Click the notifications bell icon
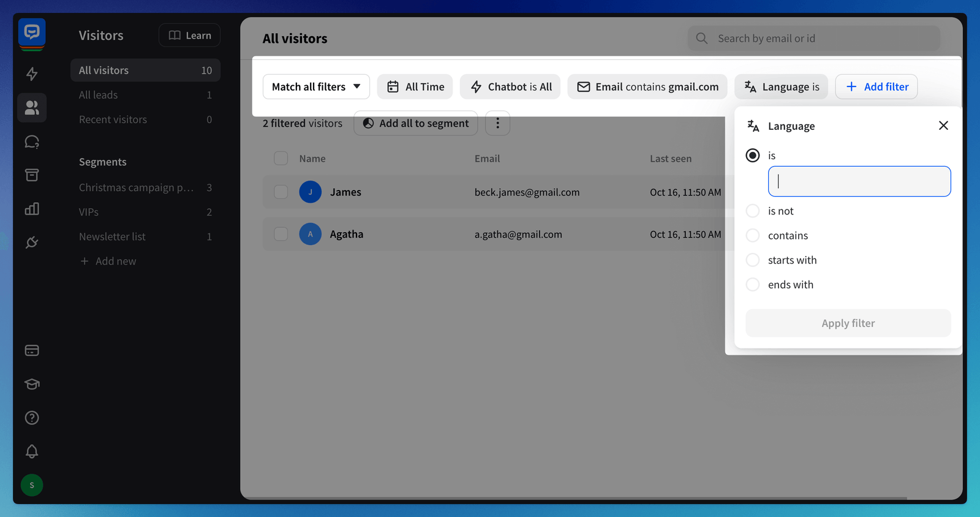The height and width of the screenshot is (517, 980). 32,451
